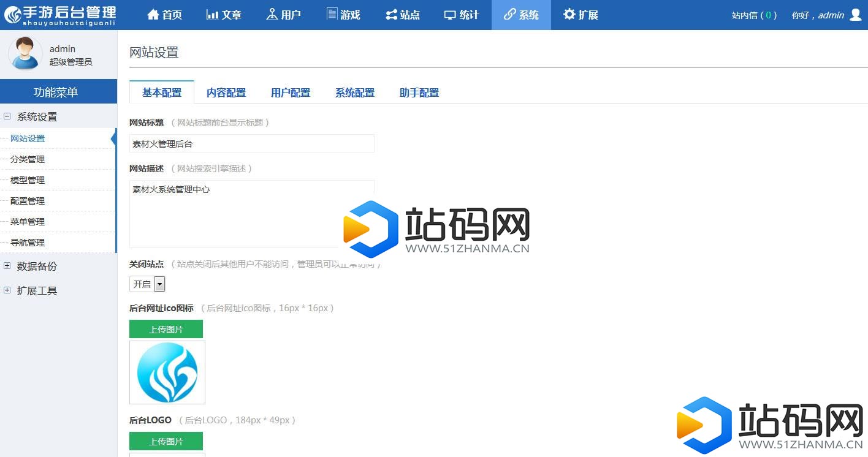
Task: Click 上传图片 button for 后台LOGO
Action: [166, 441]
